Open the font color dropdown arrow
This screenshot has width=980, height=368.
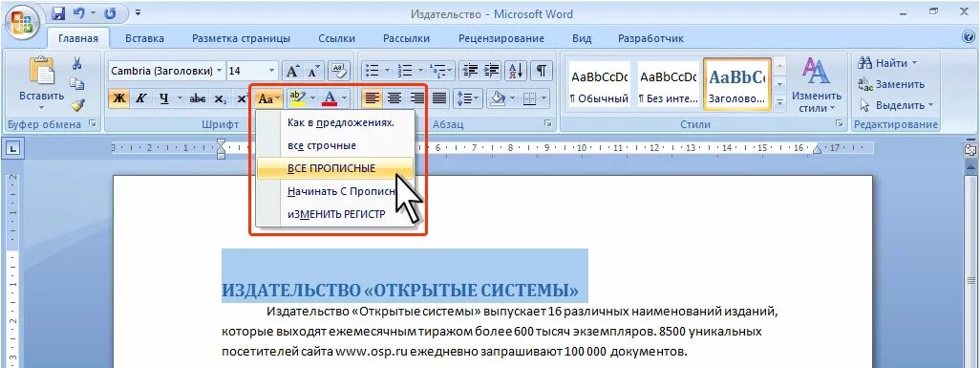345,98
